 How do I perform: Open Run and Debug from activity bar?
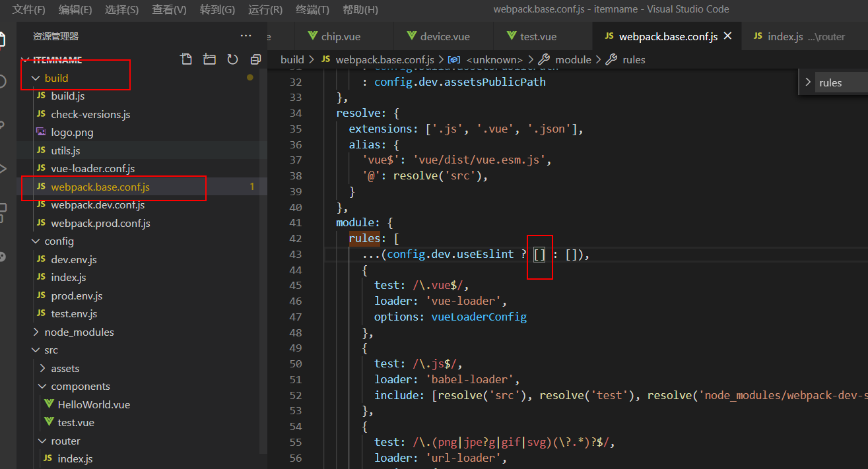pyautogui.click(x=3, y=169)
